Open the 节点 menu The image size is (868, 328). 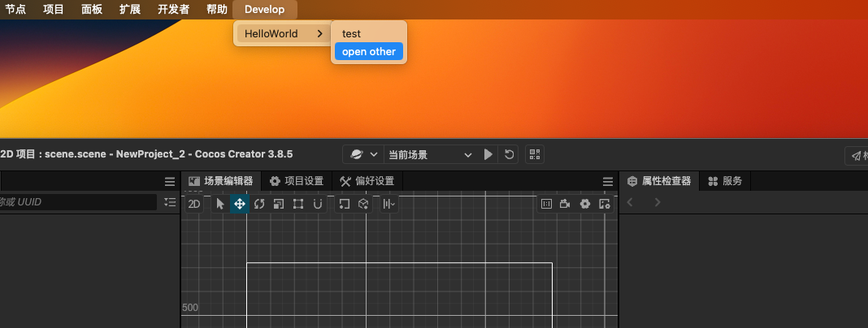[x=15, y=10]
